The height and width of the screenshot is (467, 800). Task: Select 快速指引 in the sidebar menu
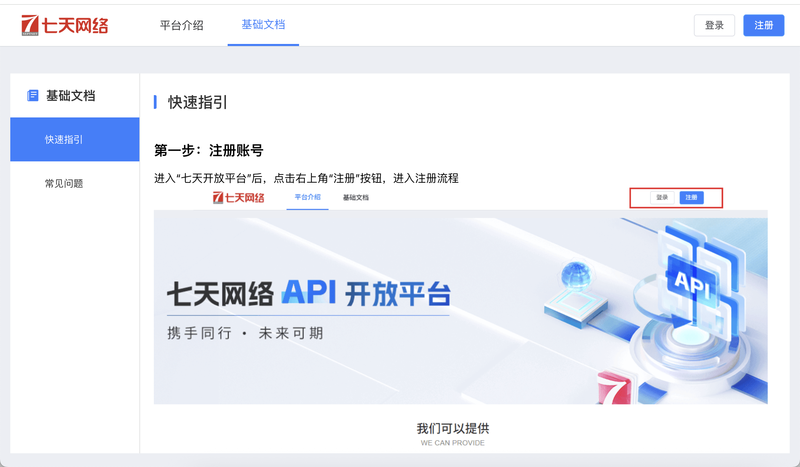[x=74, y=139]
